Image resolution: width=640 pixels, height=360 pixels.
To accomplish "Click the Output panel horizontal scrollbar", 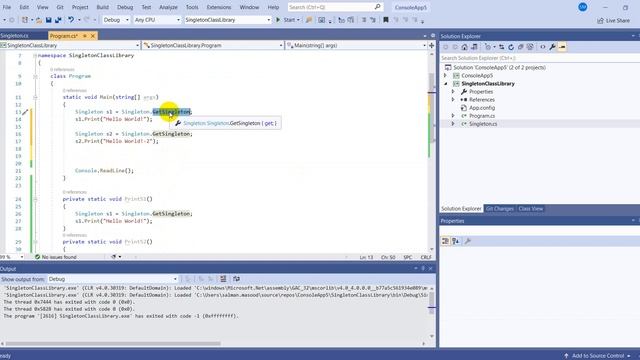I will coord(113,344).
